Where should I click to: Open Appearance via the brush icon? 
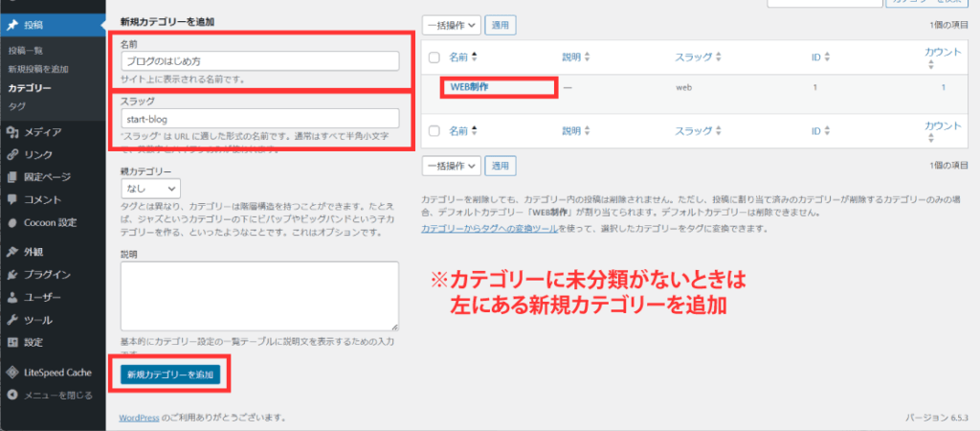point(12,253)
